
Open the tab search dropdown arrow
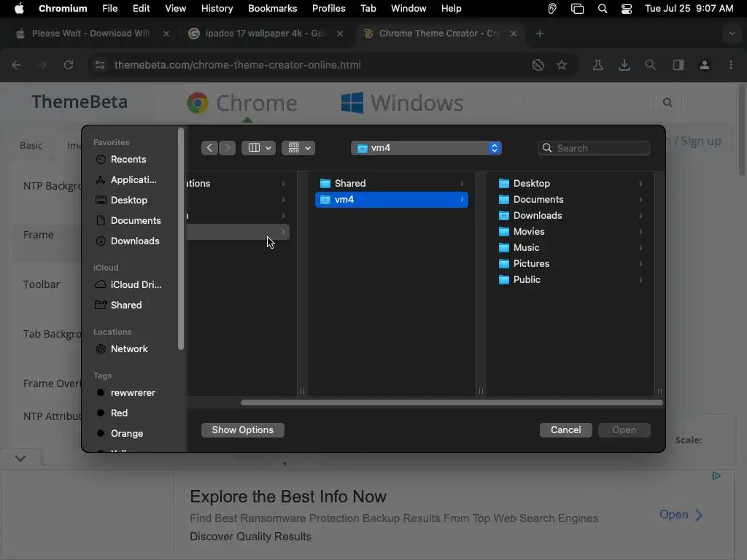click(732, 34)
